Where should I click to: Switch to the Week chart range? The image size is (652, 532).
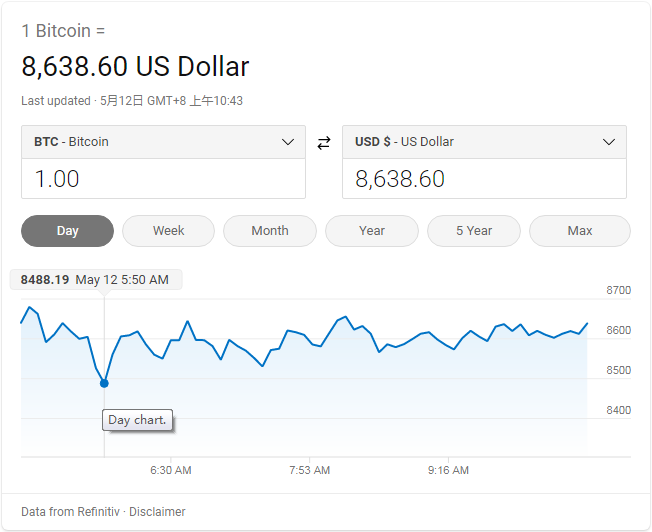pyautogui.click(x=168, y=231)
